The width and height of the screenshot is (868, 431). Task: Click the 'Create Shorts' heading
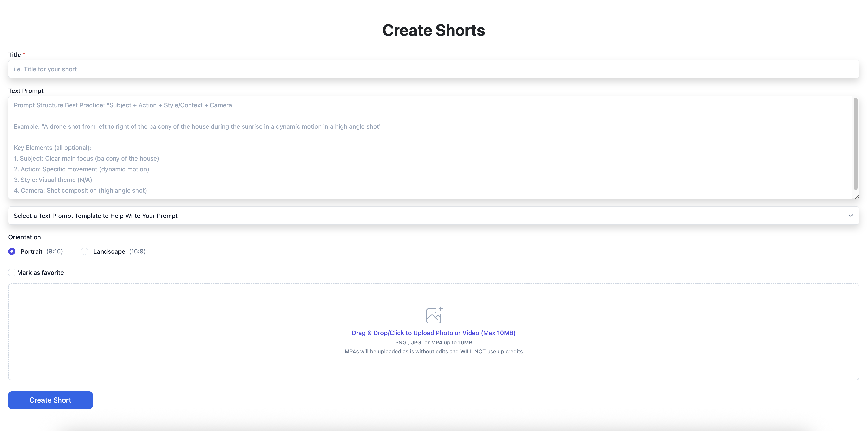pyautogui.click(x=433, y=30)
